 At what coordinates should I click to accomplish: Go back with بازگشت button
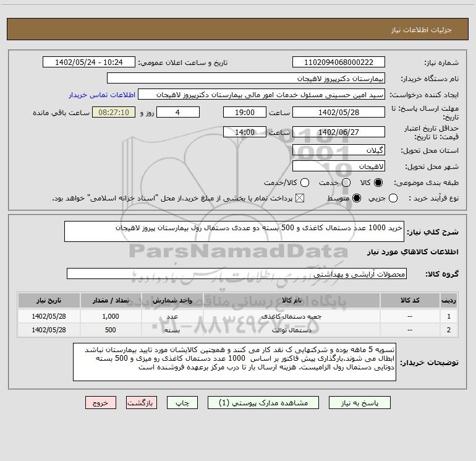point(142,403)
